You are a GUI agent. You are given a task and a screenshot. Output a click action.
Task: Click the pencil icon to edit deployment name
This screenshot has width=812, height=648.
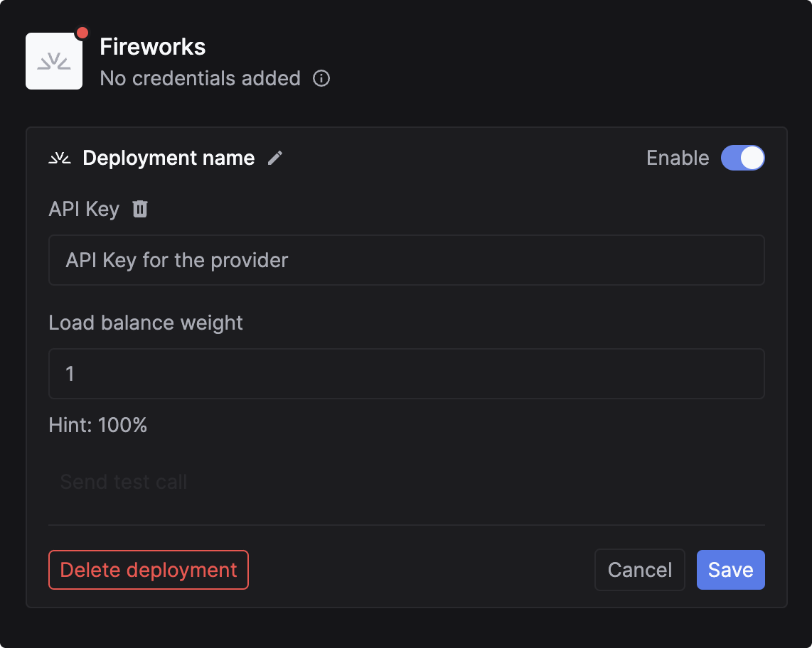(x=275, y=158)
